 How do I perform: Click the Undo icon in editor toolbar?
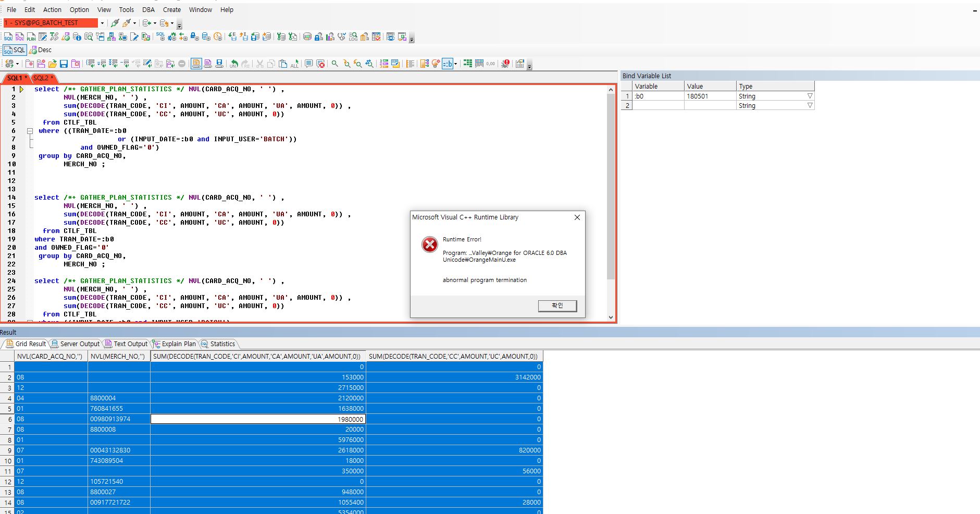234,64
